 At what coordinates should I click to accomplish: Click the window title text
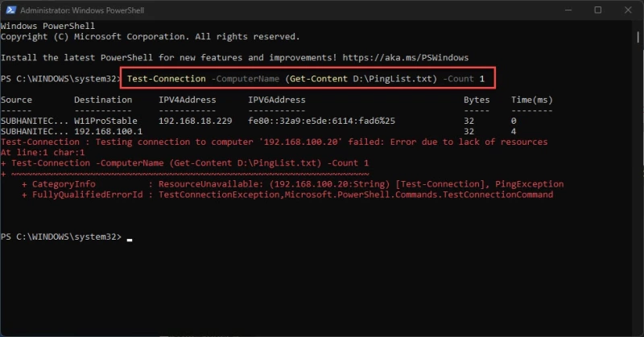coord(82,10)
